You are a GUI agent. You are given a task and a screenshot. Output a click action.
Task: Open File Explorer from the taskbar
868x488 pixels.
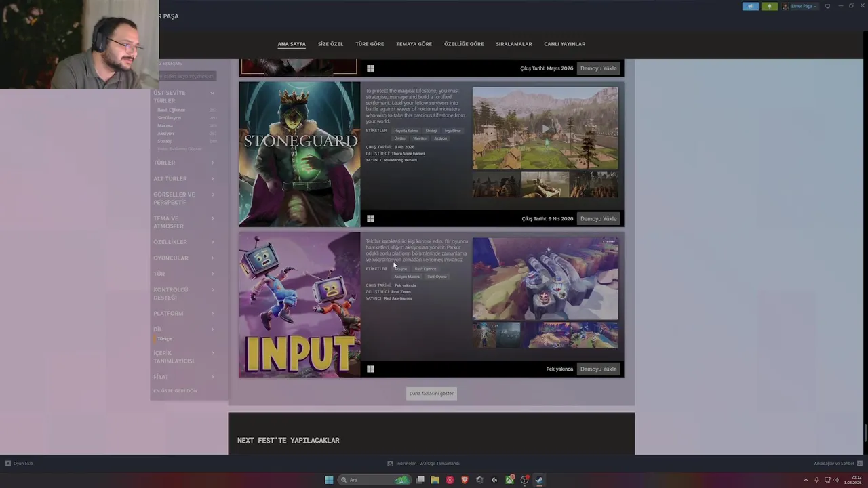pos(435,480)
